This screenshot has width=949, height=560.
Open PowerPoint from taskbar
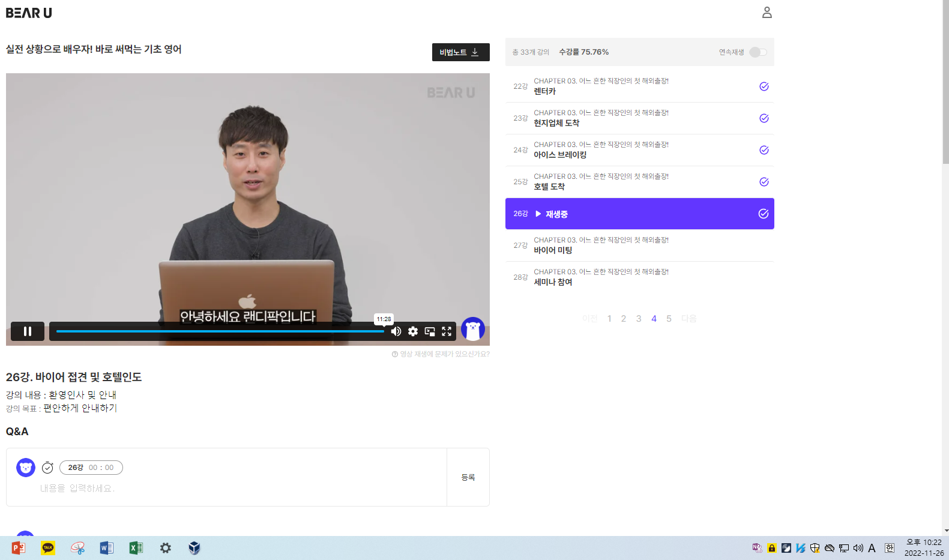pyautogui.click(x=19, y=548)
